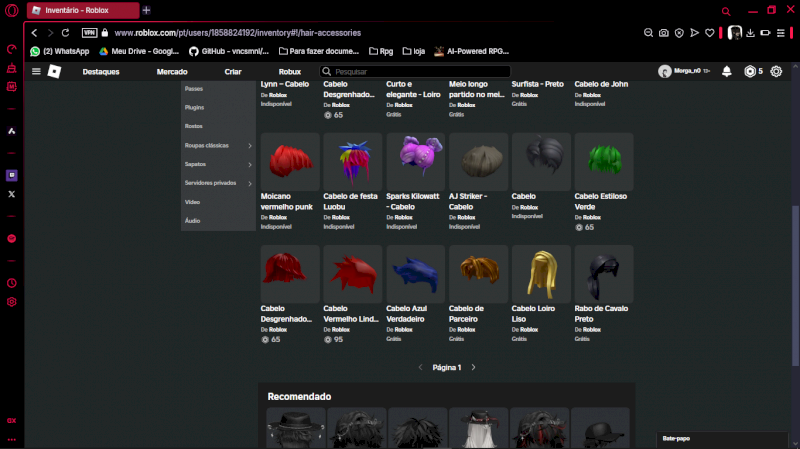Open the Criar menu item
This screenshot has width=800, height=449.
(x=233, y=72)
